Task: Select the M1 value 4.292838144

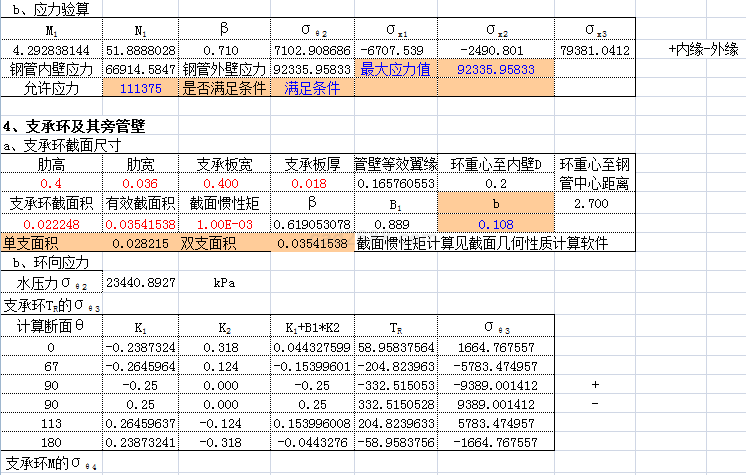Action: (x=49, y=49)
